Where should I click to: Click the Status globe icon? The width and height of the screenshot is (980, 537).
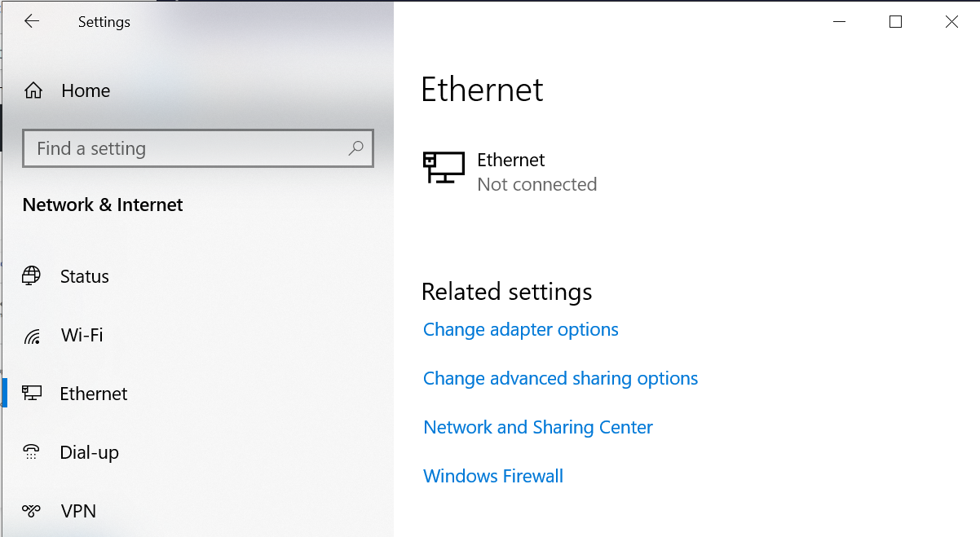32,276
